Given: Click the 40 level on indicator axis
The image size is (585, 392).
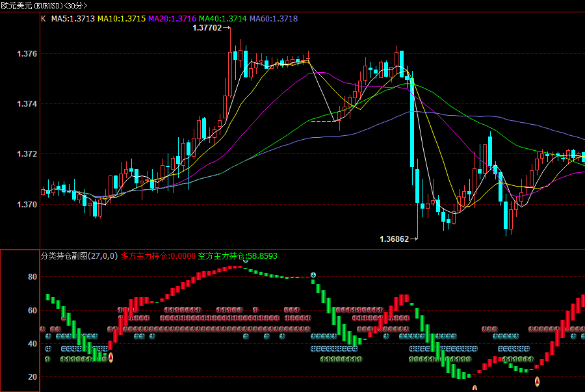Looking at the screenshot, I should (x=32, y=343).
